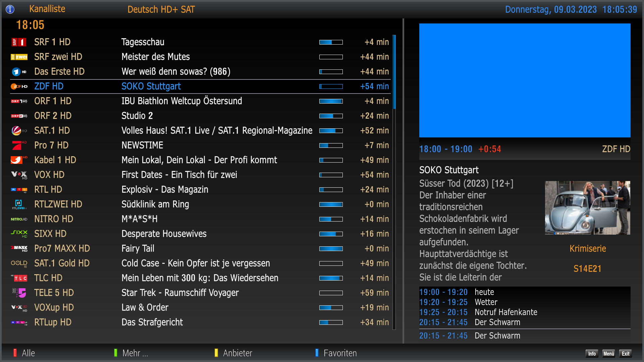
Task: Click the ZDF HD channel logo
Action: pos(19,86)
